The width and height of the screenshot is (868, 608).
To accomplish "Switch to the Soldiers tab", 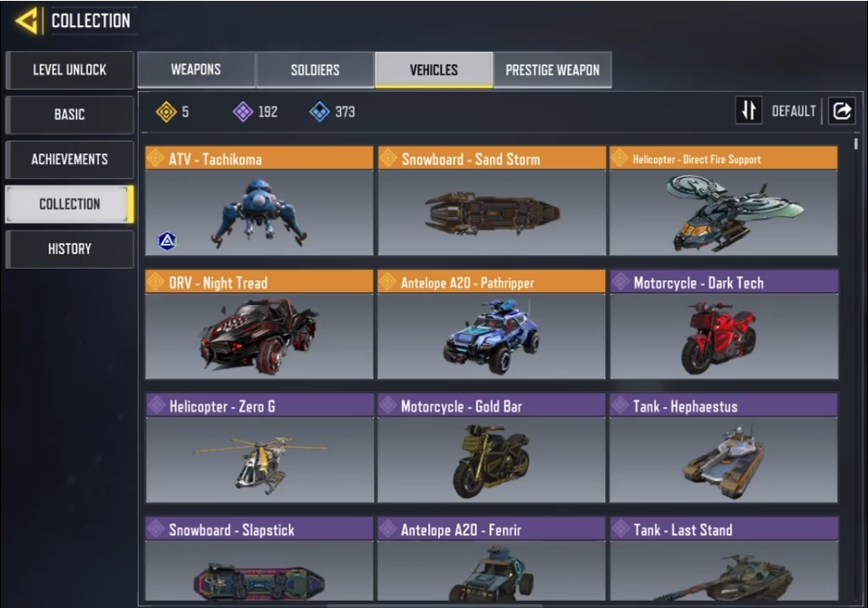I will 315,70.
